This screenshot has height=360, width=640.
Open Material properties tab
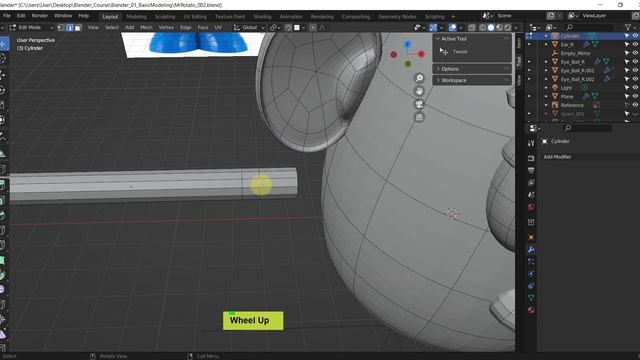(531, 310)
